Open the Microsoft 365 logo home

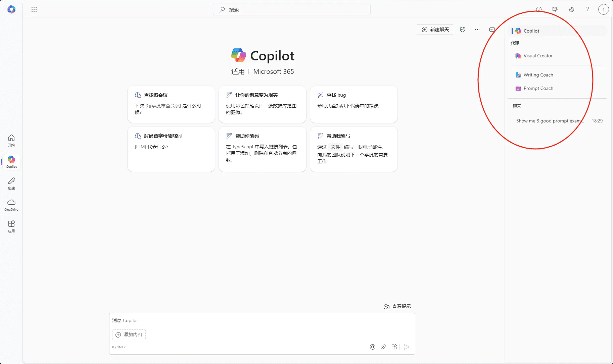coord(11,9)
